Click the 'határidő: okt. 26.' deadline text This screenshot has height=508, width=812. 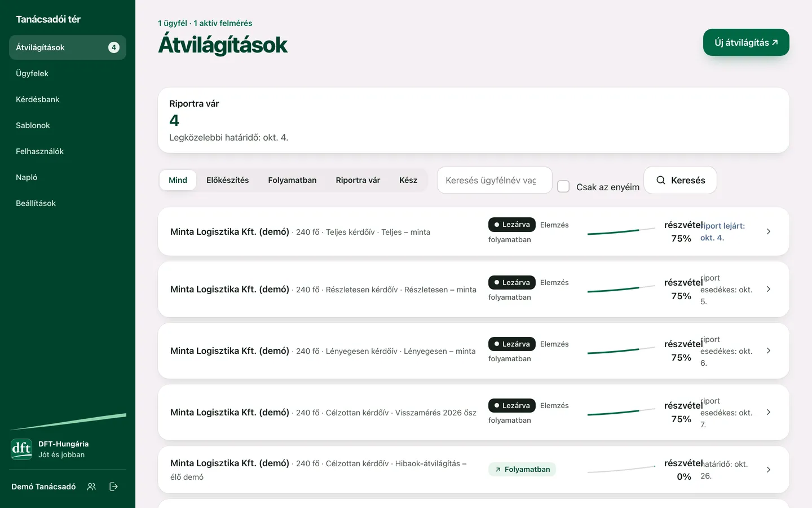(x=725, y=470)
